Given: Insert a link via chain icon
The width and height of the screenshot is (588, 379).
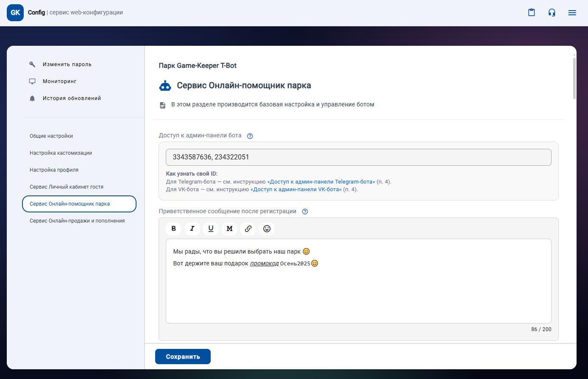Looking at the screenshot, I should pyautogui.click(x=248, y=229).
